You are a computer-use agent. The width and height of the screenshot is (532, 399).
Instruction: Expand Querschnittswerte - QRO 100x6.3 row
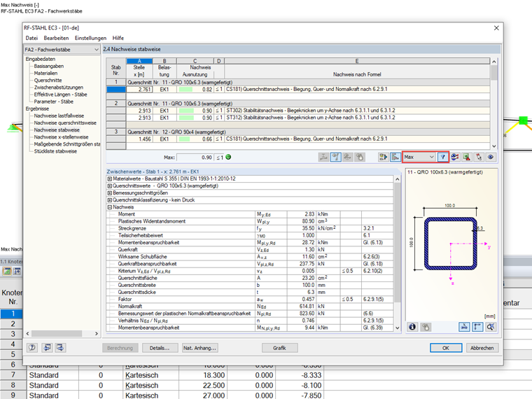[110, 186]
